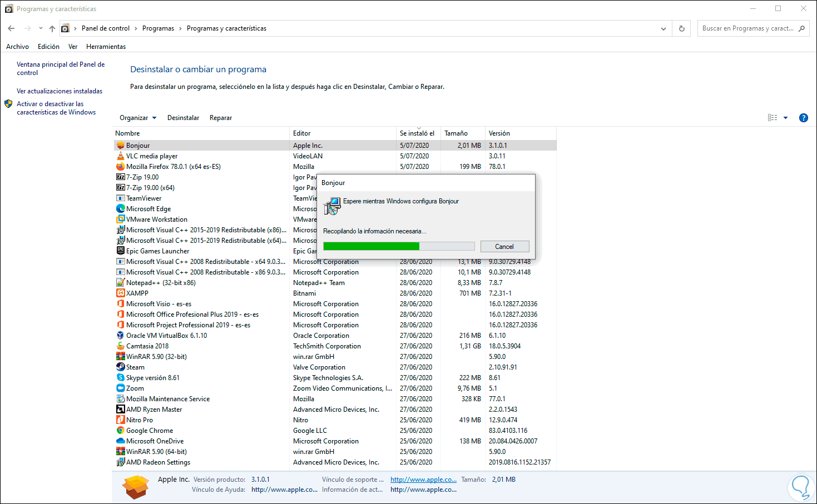817x504 pixels.
Task: Sort list by Nombre column
Action: tap(201, 133)
